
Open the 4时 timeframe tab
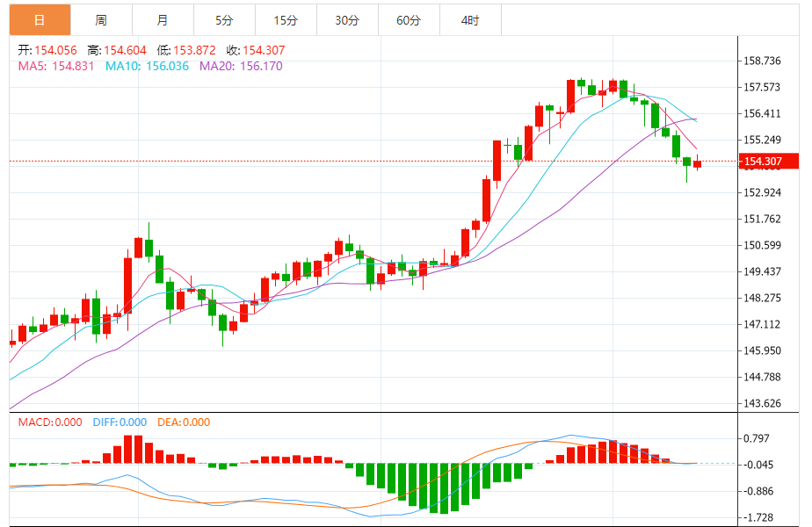point(470,20)
